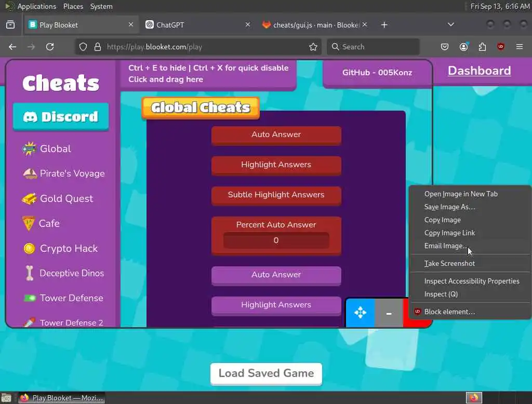Choose Block element menu entry
This screenshot has height=404, width=532.
point(470,312)
